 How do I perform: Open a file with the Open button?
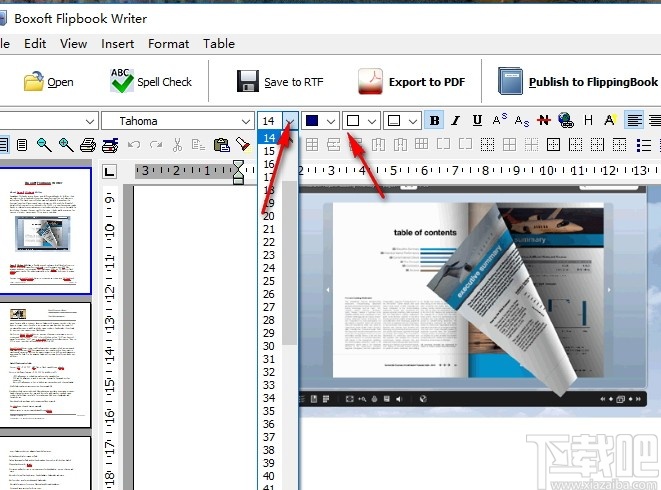click(x=48, y=81)
